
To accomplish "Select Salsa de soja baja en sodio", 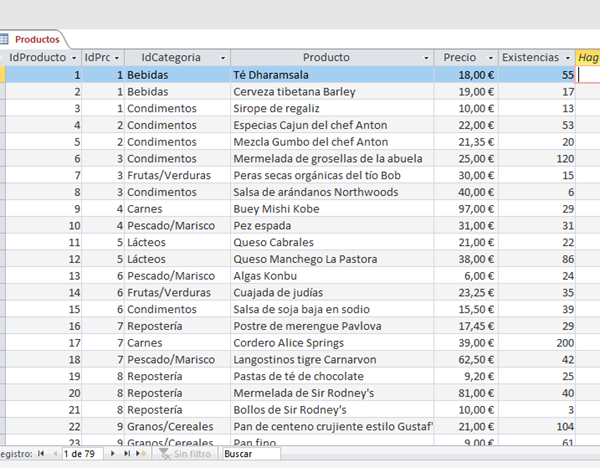I will click(x=332, y=309).
